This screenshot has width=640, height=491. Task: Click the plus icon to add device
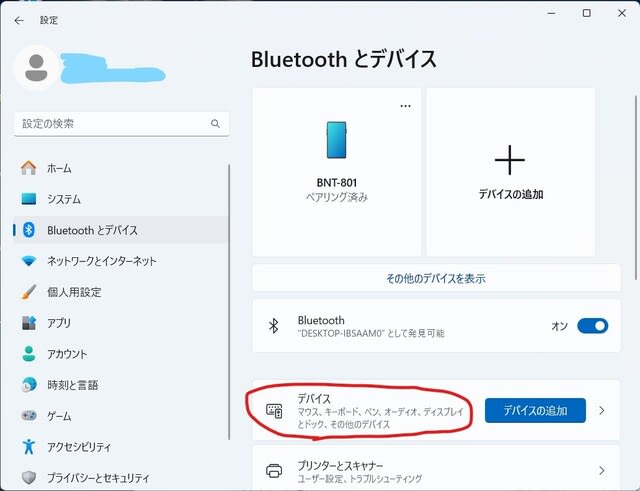click(510, 160)
